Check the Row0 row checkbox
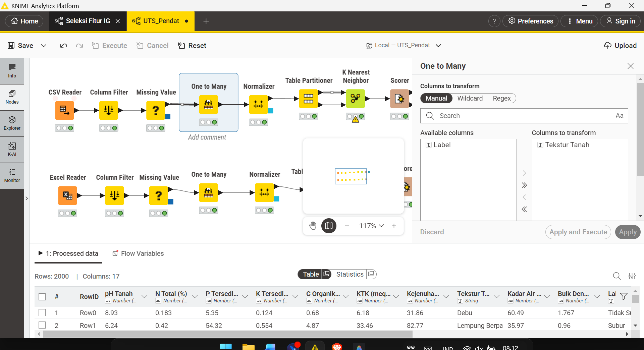Viewport: 644px width, 350px height. [42, 313]
